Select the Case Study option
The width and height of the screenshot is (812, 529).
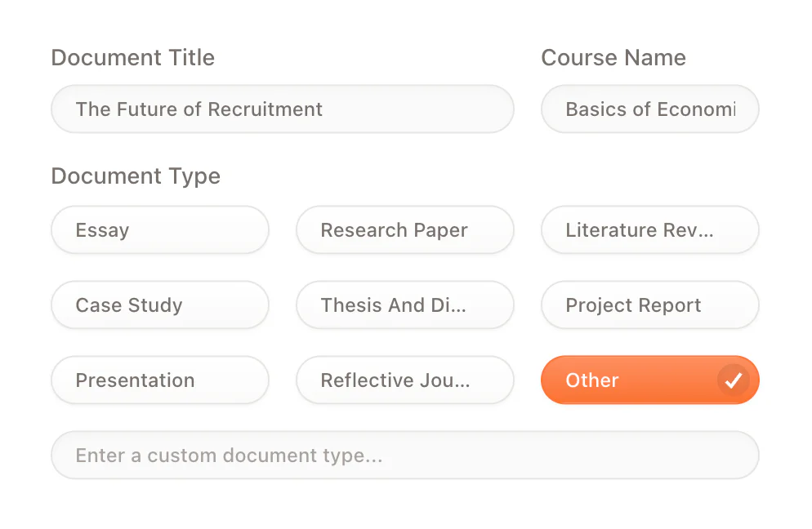tap(159, 305)
